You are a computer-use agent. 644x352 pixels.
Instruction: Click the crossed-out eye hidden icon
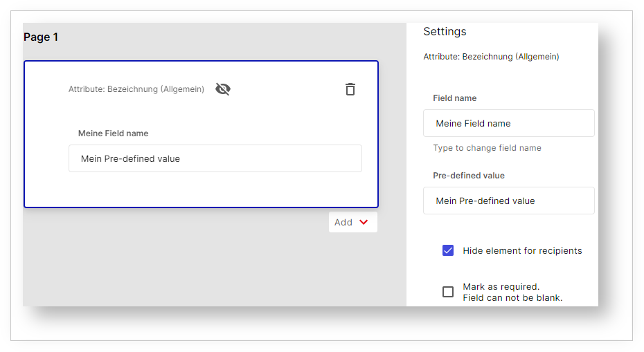tap(222, 89)
